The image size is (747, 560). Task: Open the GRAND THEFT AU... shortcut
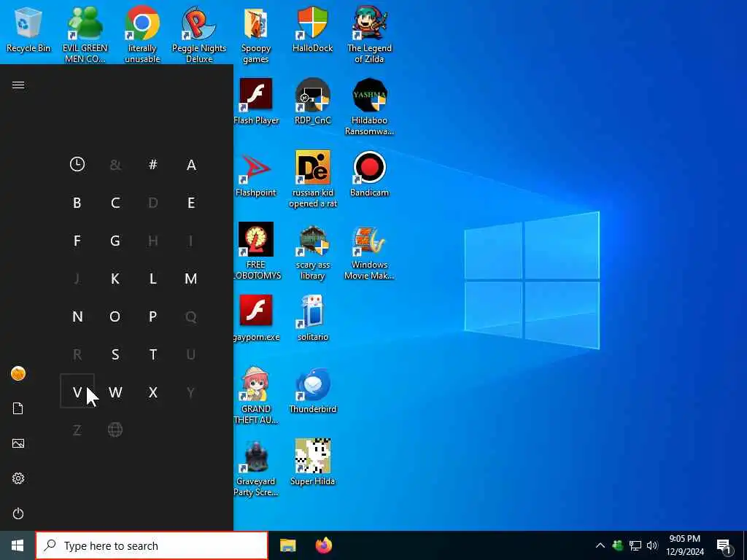[256, 395]
